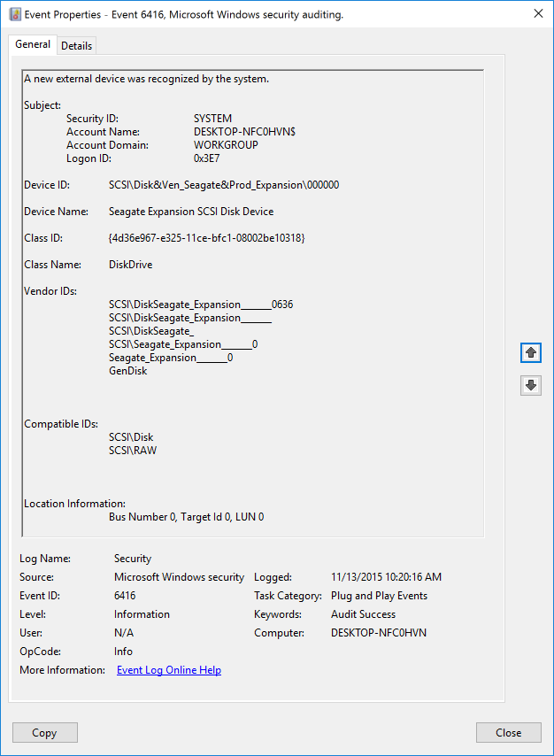The image size is (554, 756).
Task: Click the Event ID value 6416
Action: (125, 596)
